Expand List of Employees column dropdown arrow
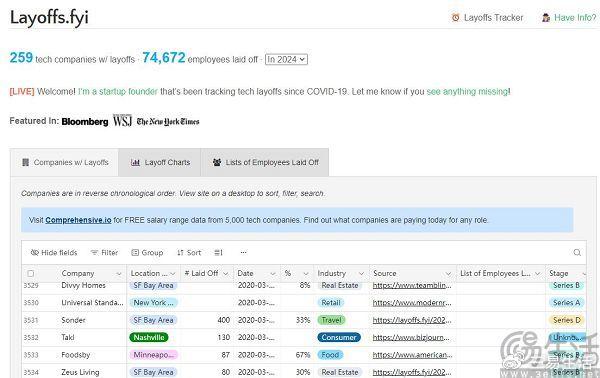Screen dimensions: 600x378 tap(537, 274)
